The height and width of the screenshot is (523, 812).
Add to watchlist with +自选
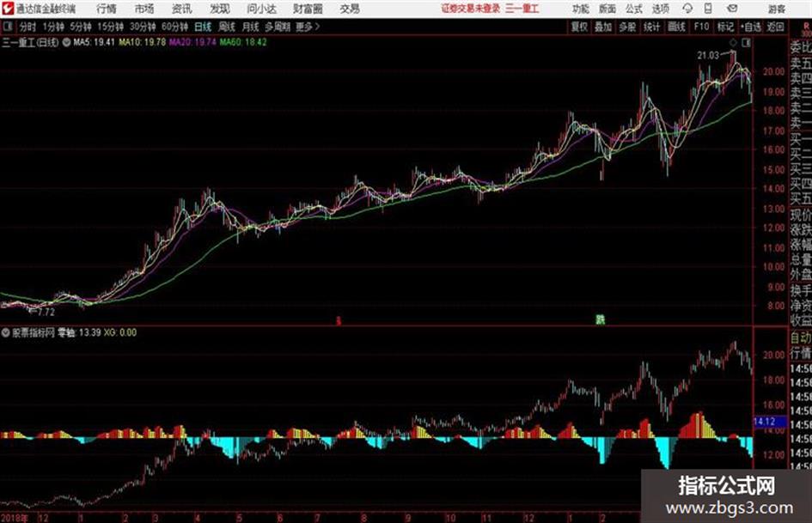(750, 27)
